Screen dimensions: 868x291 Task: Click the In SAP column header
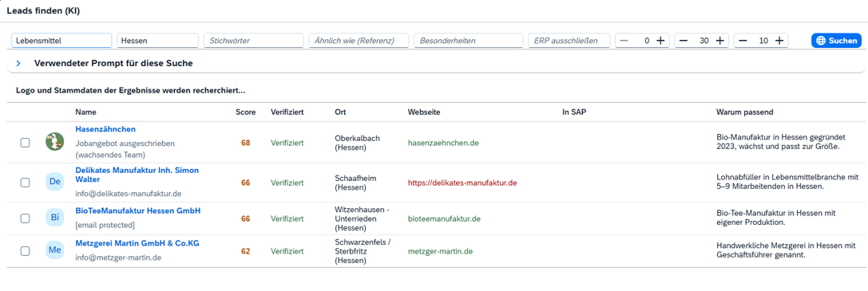[574, 112]
